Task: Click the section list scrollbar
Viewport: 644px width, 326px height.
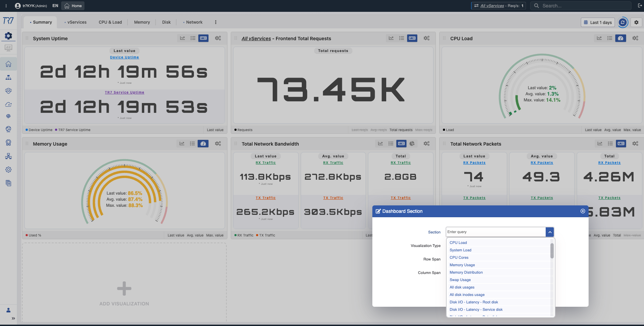Action: (x=552, y=251)
